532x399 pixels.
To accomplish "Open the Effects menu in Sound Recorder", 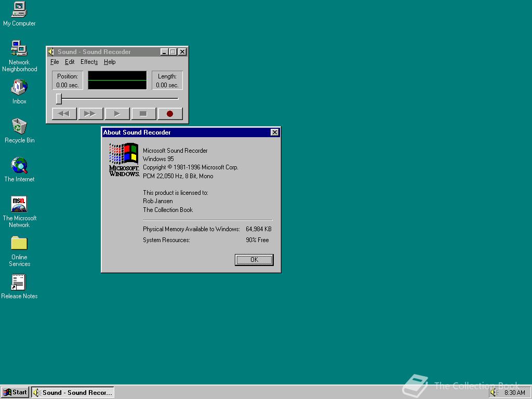I will tap(89, 62).
